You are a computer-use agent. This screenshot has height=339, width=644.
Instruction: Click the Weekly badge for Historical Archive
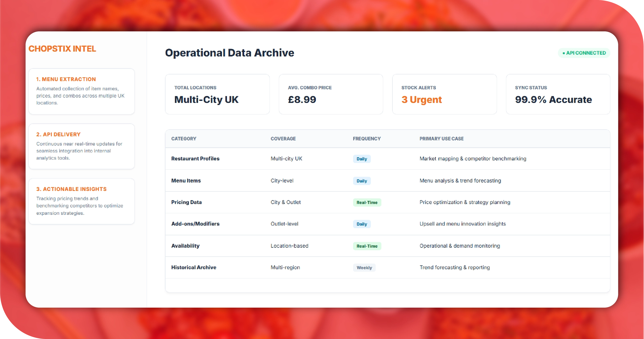click(x=364, y=268)
